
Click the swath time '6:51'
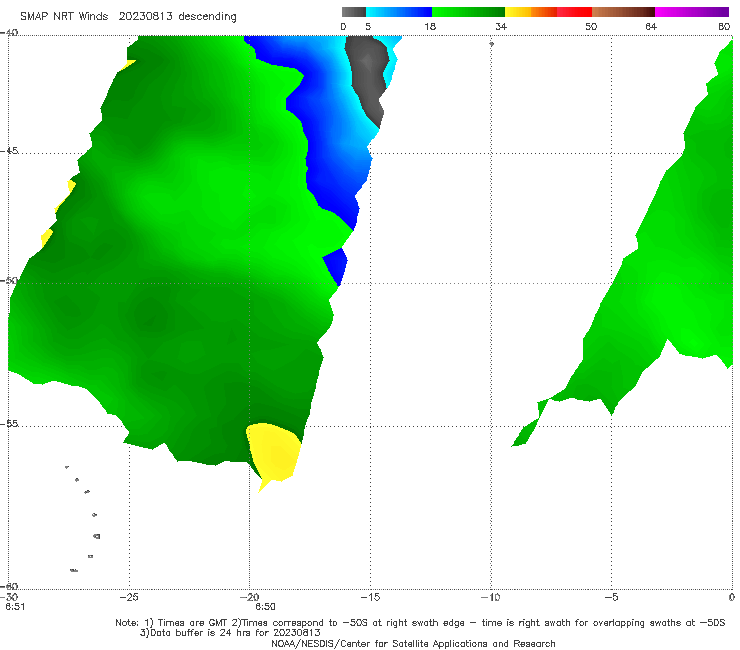coord(15,607)
